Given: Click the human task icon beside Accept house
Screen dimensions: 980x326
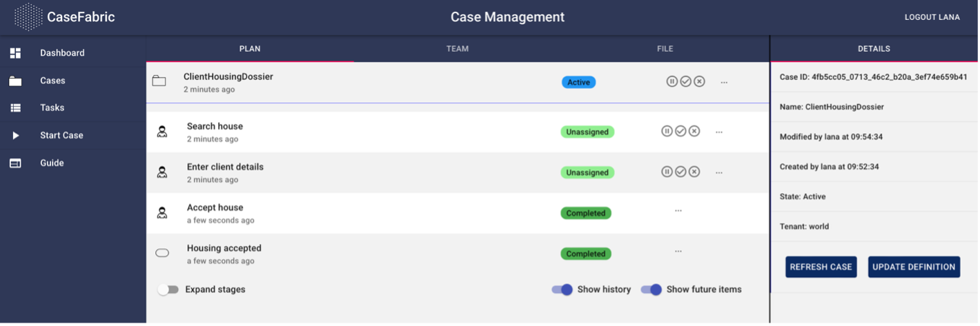Looking at the screenshot, I should (x=162, y=213).
